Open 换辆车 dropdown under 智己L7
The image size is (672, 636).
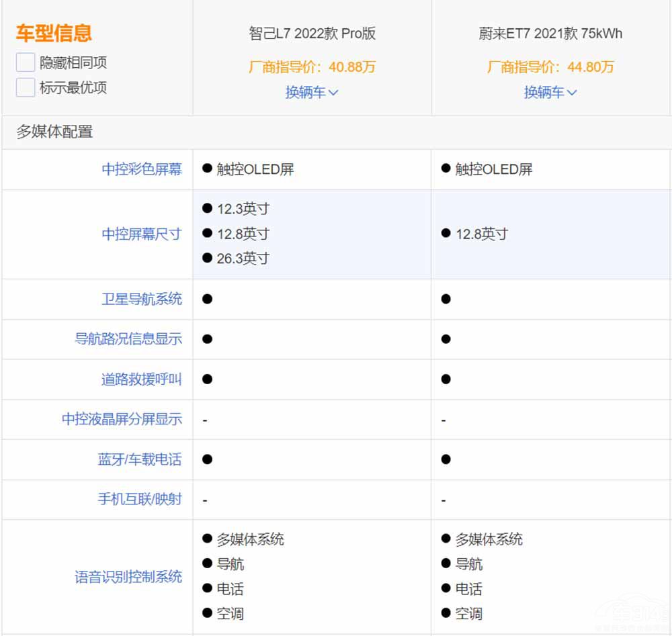[x=312, y=93]
